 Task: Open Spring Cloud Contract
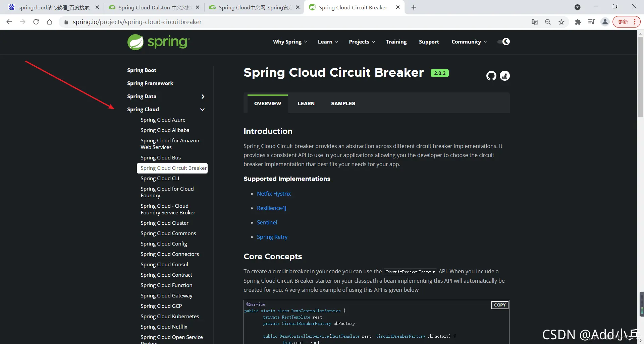(x=166, y=275)
